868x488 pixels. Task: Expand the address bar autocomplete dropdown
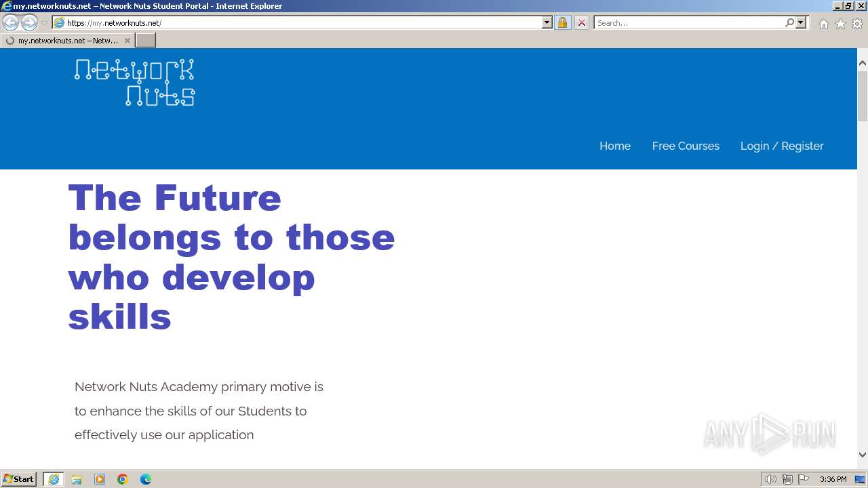547,22
